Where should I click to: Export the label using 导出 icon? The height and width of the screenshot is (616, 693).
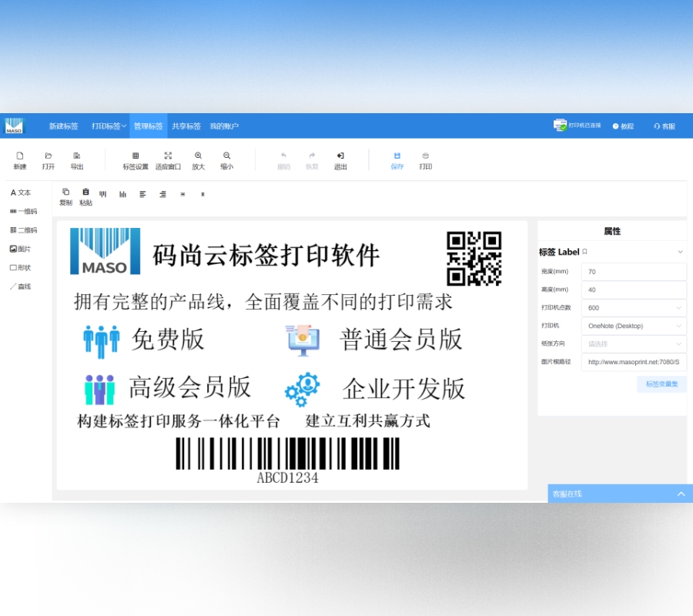pyautogui.click(x=76, y=159)
